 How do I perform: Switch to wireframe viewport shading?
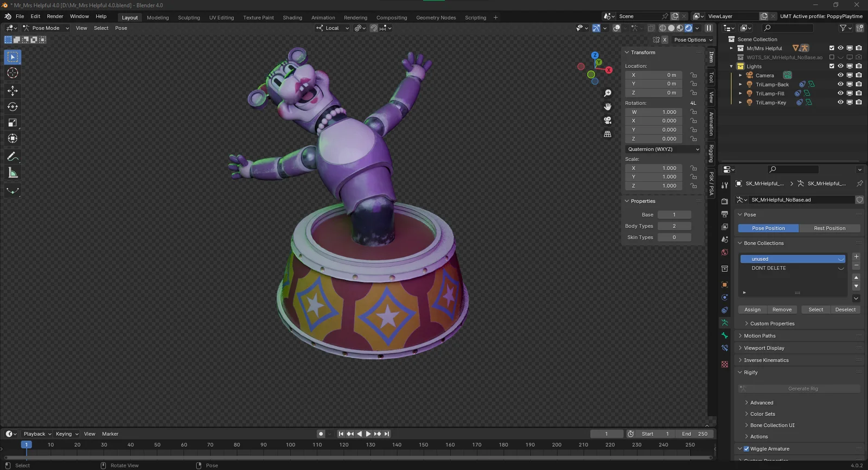point(662,28)
